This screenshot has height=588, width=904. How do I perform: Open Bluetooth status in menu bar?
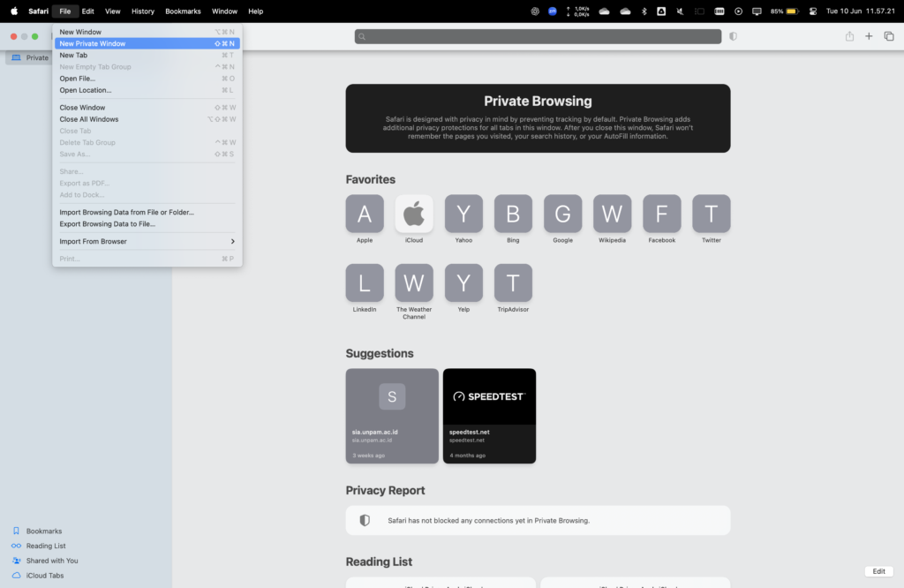click(644, 11)
